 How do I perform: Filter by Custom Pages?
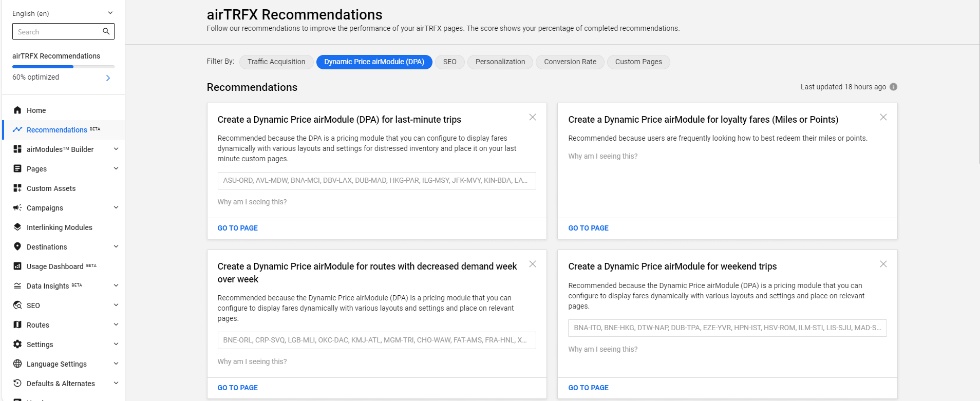click(638, 62)
